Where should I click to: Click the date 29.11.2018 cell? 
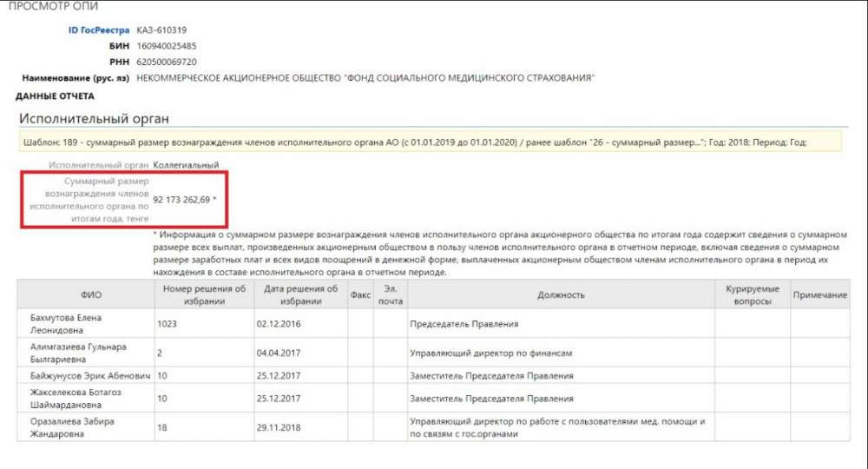point(278,427)
